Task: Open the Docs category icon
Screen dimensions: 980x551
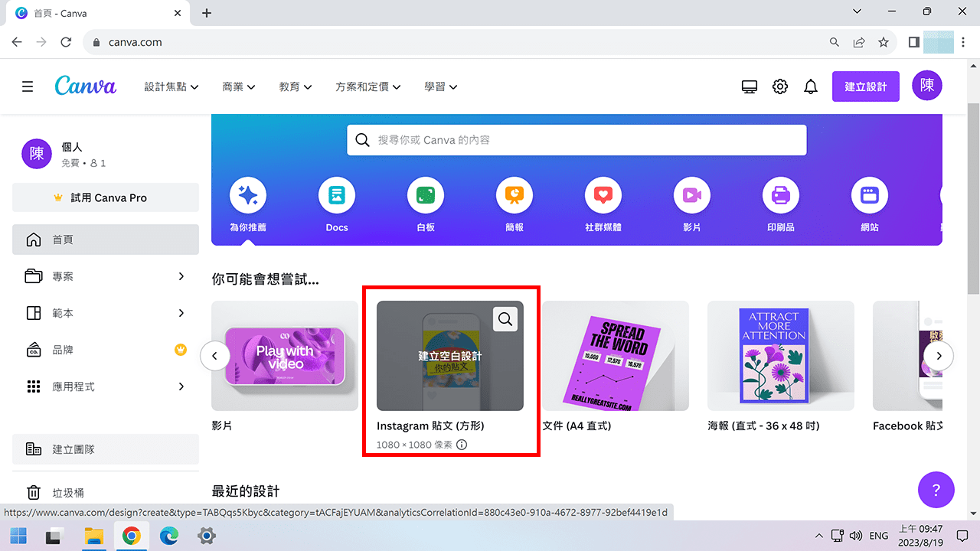Action: [x=337, y=195]
